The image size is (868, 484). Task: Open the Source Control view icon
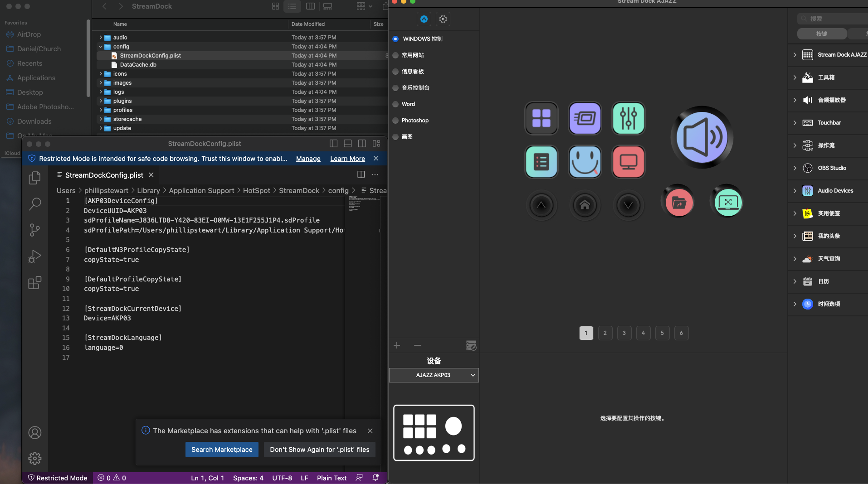pyautogui.click(x=35, y=230)
